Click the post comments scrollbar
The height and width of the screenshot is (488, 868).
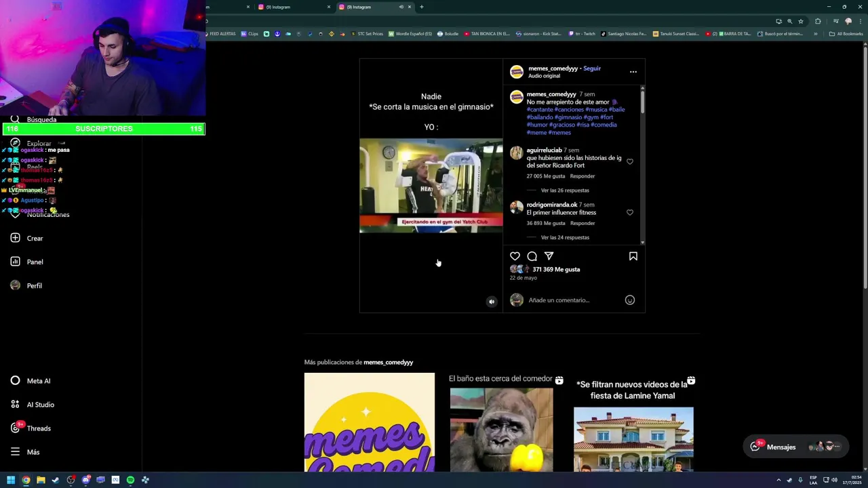642,102
